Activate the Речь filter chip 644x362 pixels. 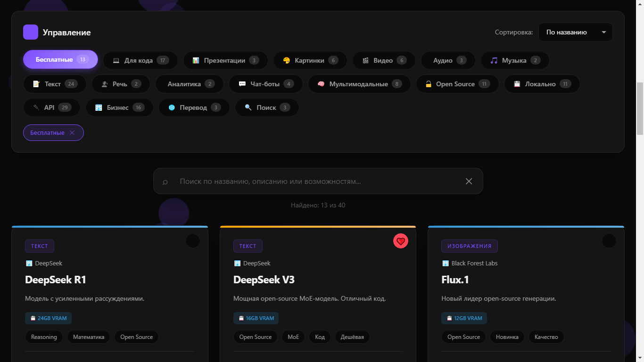(121, 84)
